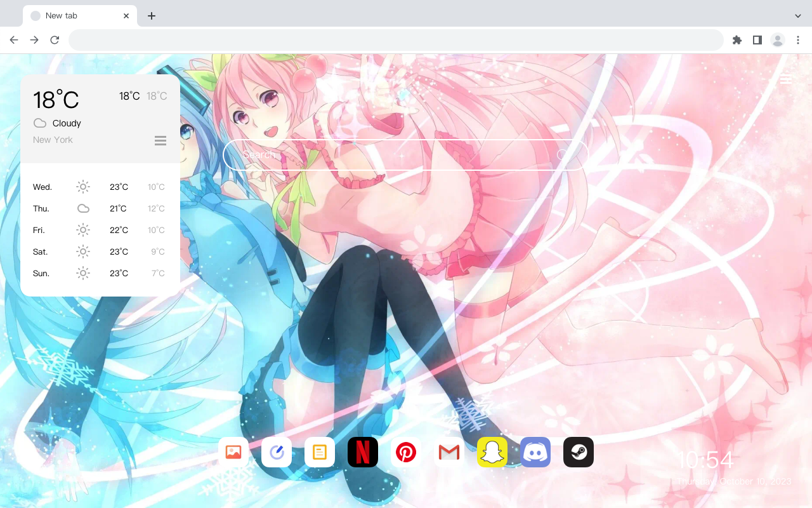
Task: Click the cloud icon in Thu. row
Action: 83,208
